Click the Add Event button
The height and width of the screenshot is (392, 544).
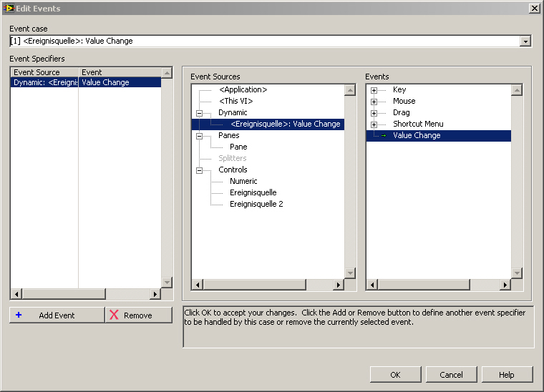57,315
